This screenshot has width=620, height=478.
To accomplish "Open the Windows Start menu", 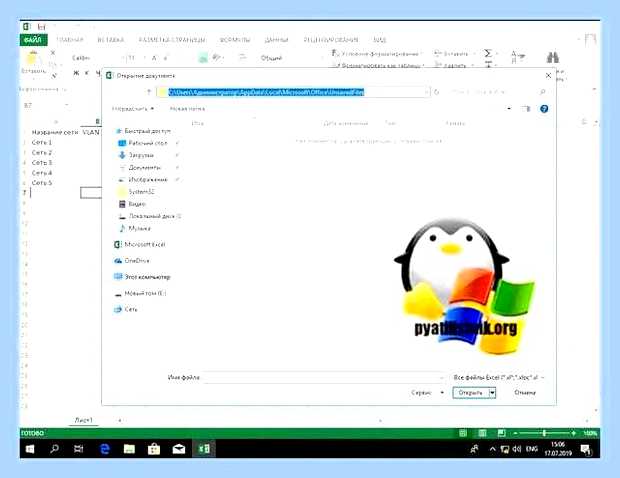I will coord(30,449).
